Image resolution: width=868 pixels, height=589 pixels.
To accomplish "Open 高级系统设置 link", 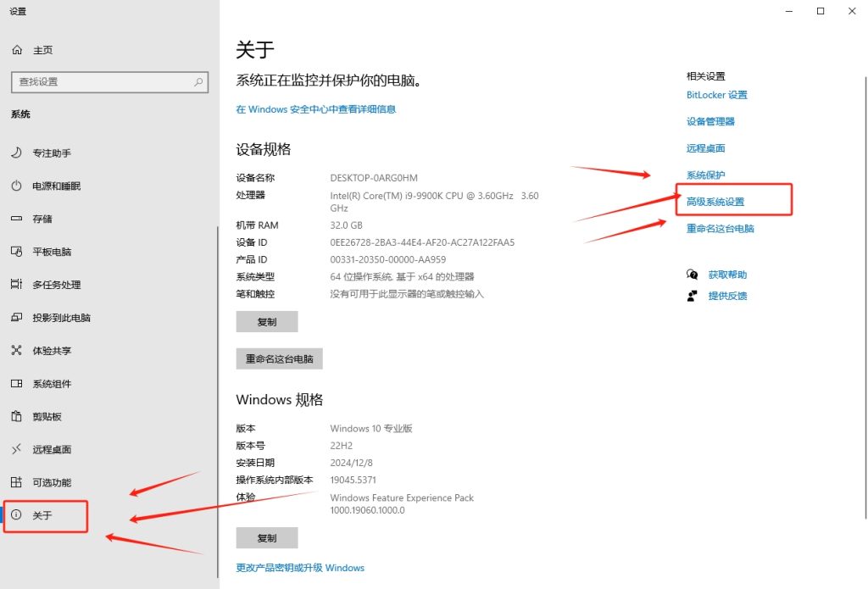I will pyautogui.click(x=715, y=202).
